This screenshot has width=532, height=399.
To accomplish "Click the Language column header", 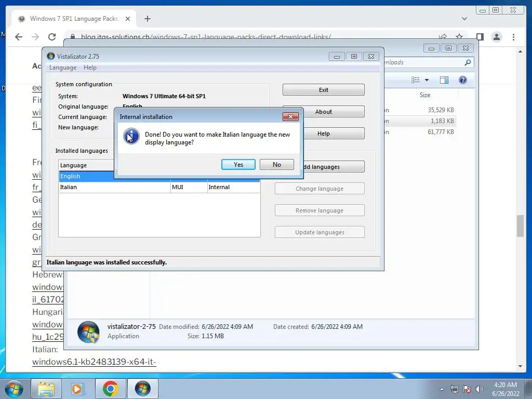I will 87,165.
